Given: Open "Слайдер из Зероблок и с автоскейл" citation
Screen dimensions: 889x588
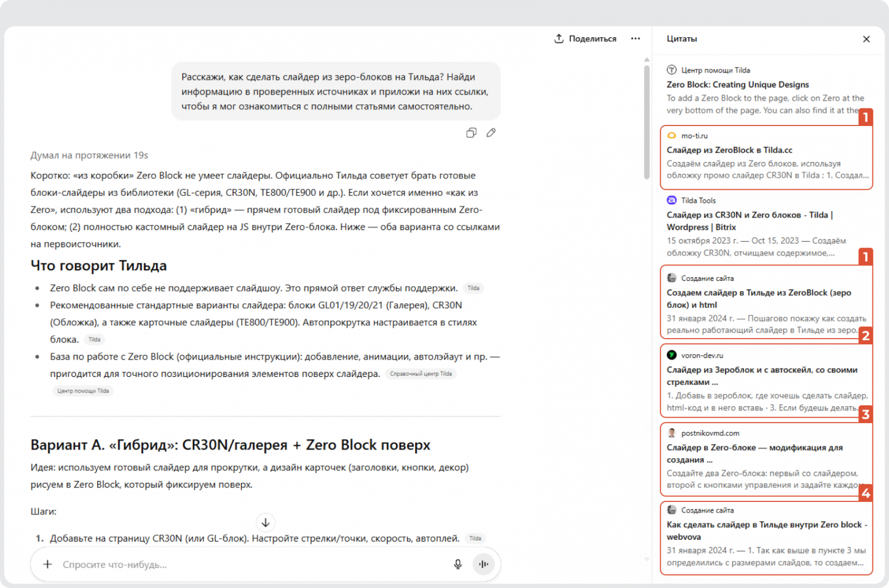Looking at the screenshot, I should tap(762, 376).
